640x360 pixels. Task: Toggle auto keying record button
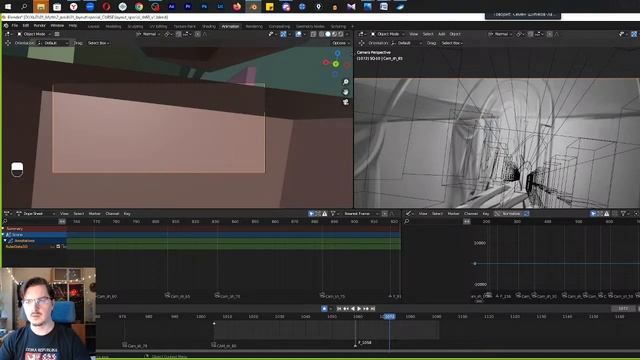click(x=324, y=309)
